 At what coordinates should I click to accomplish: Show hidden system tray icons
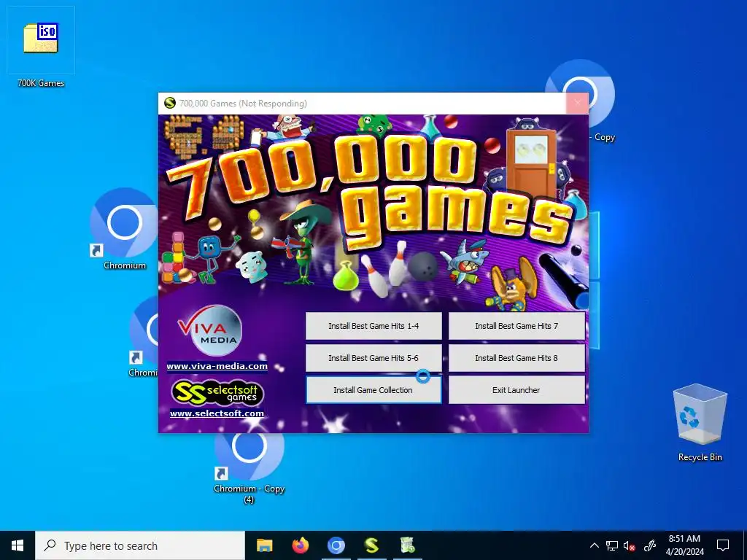pyautogui.click(x=594, y=545)
